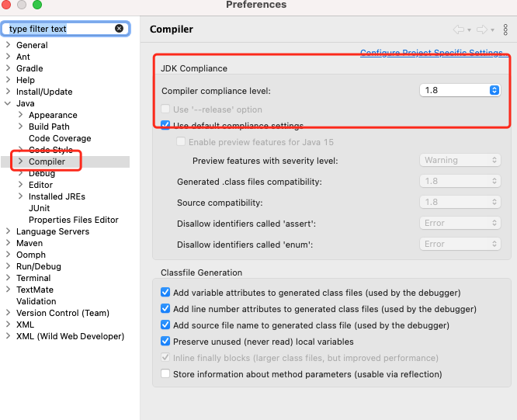The image size is (517, 420).
Task: Open Disallow identifiers called 'assert' dropdown
Action: (x=460, y=223)
